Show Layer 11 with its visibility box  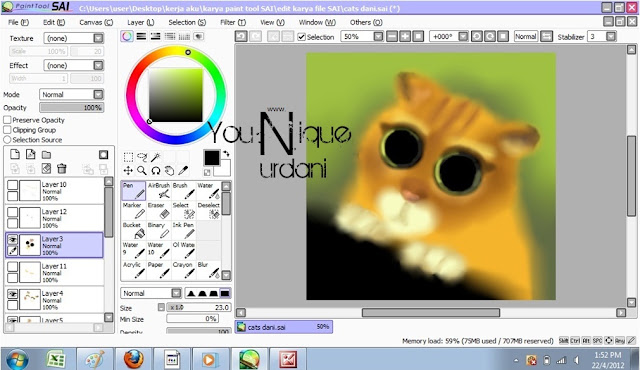point(13,267)
